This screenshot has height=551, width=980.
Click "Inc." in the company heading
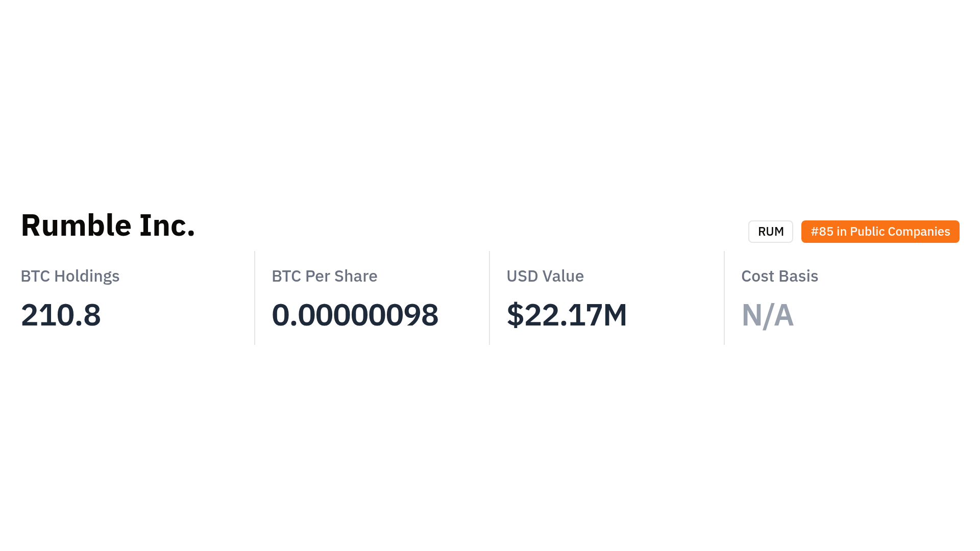coord(167,226)
